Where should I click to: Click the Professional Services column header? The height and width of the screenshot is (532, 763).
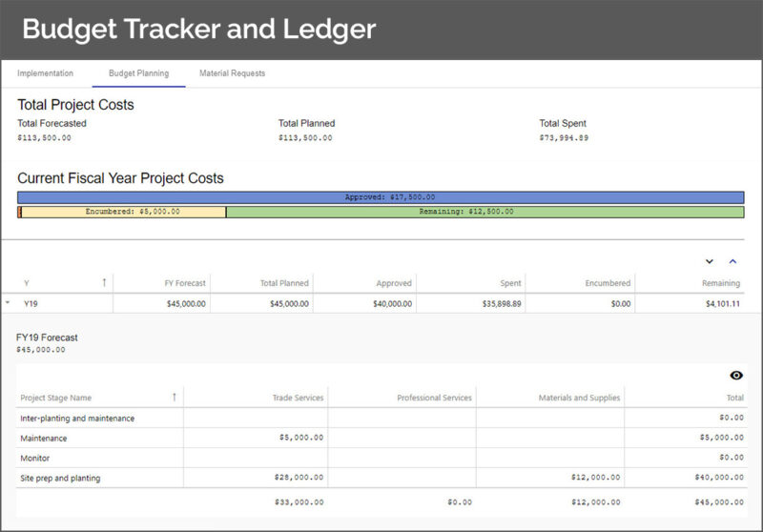[x=434, y=398]
